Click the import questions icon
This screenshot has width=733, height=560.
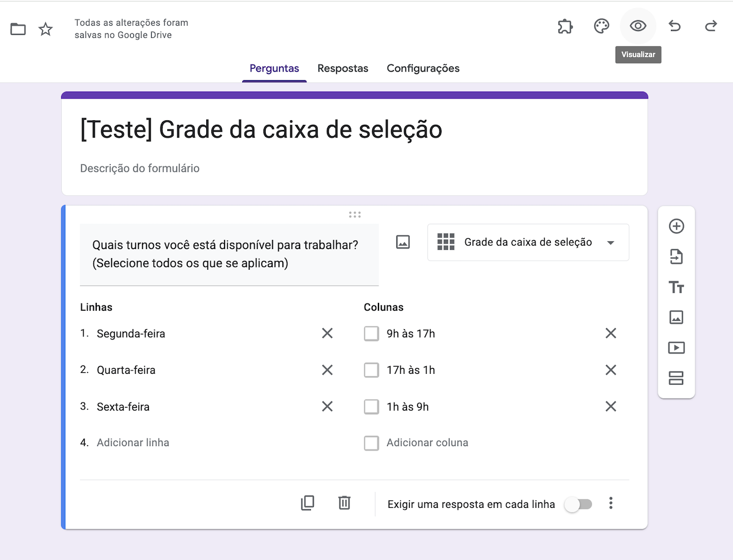pyautogui.click(x=676, y=257)
